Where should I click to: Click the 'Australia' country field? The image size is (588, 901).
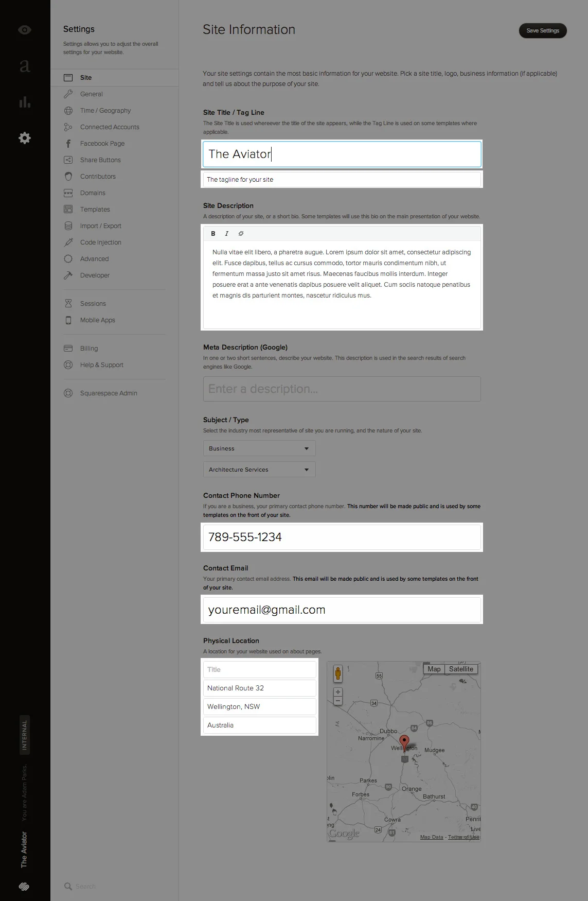click(x=259, y=725)
